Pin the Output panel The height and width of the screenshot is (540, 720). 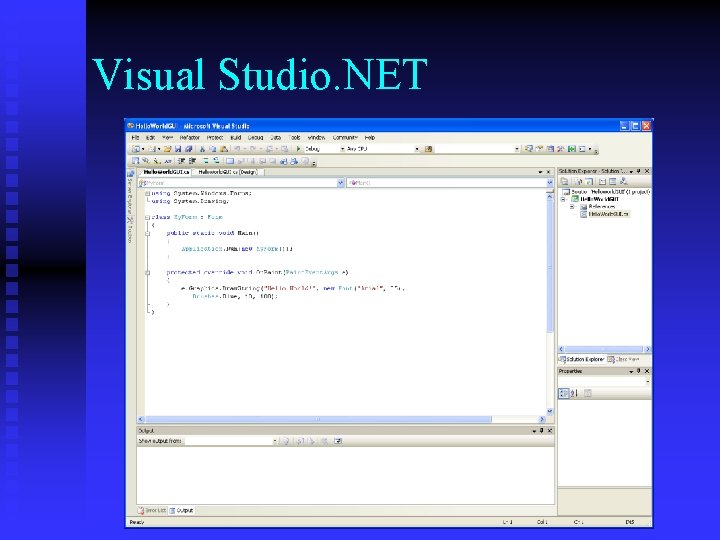click(x=541, y=430)
